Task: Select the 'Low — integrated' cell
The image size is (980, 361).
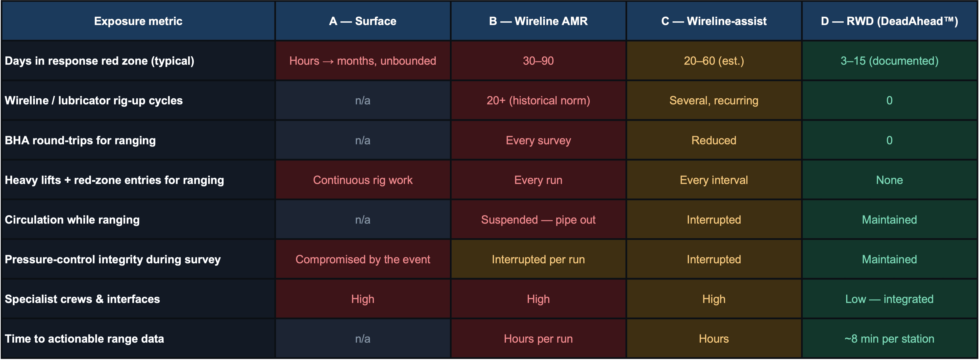Action: 889,299
